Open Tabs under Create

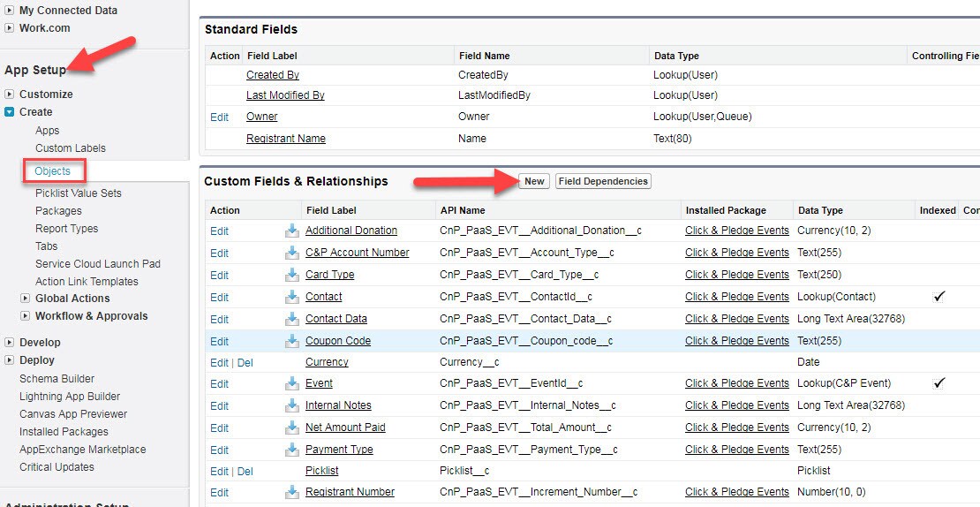[x=46, y=246]
